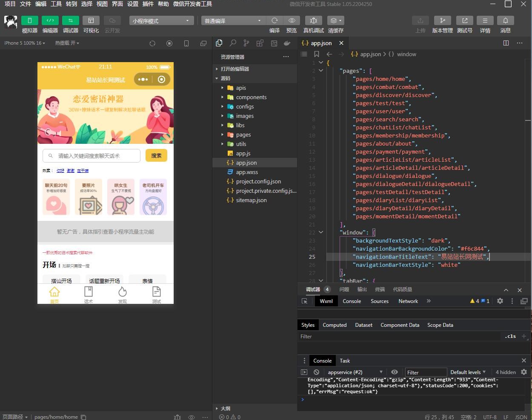Click the console Filter input field
This screenshot has width=532, height=420.
click(x=426, y=372)
